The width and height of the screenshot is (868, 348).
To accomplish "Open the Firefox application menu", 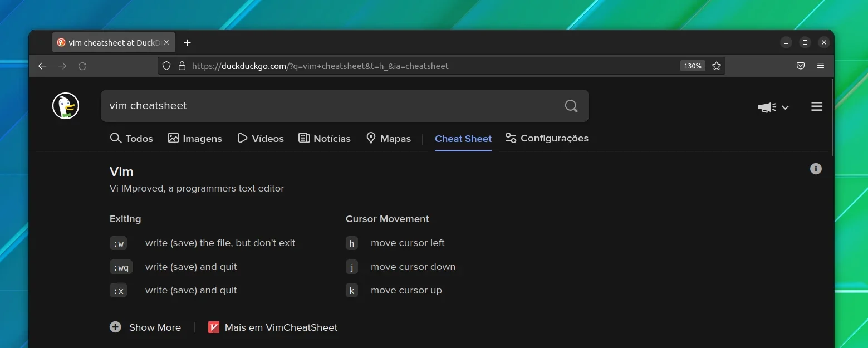I will [821, 66].
